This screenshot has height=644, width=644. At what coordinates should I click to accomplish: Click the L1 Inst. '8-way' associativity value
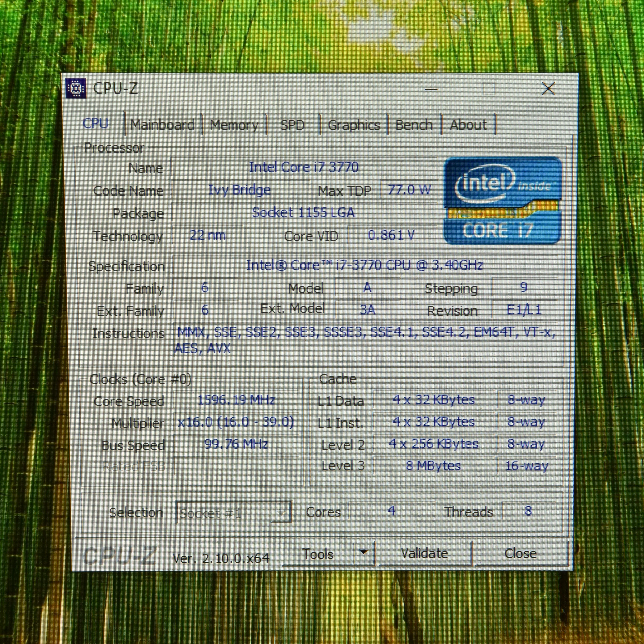(526, 422)
